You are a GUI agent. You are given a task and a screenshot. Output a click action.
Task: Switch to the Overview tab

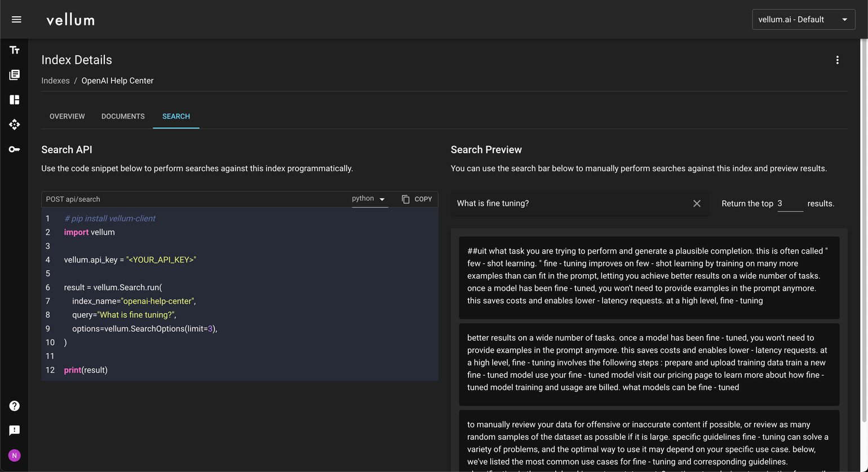[67, 116]
